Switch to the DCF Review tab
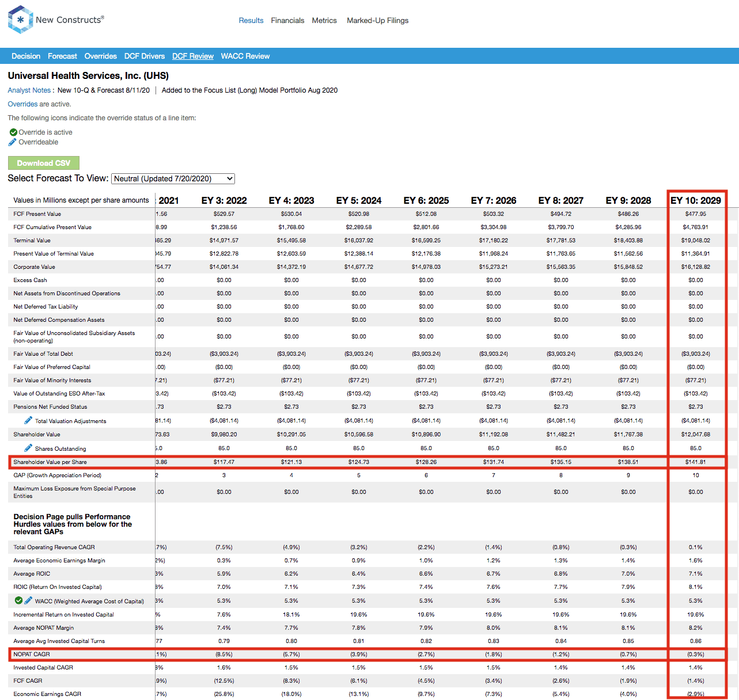Screen dimensions: 739x700 (193, 56)
